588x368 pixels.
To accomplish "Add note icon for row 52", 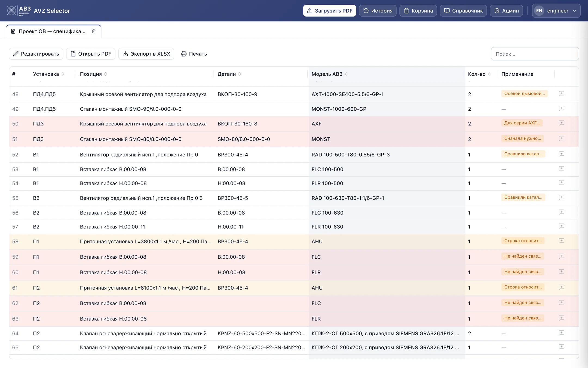I will (561, 154).
